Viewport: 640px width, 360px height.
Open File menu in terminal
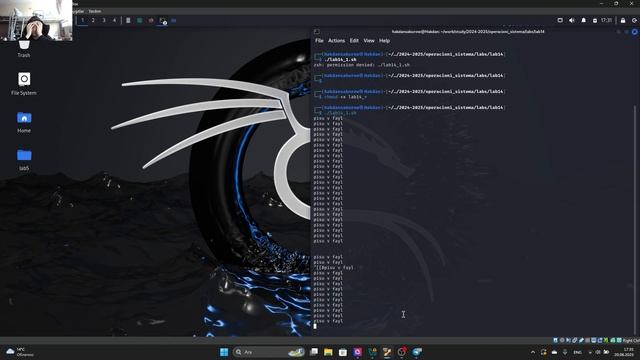[319, 40]
